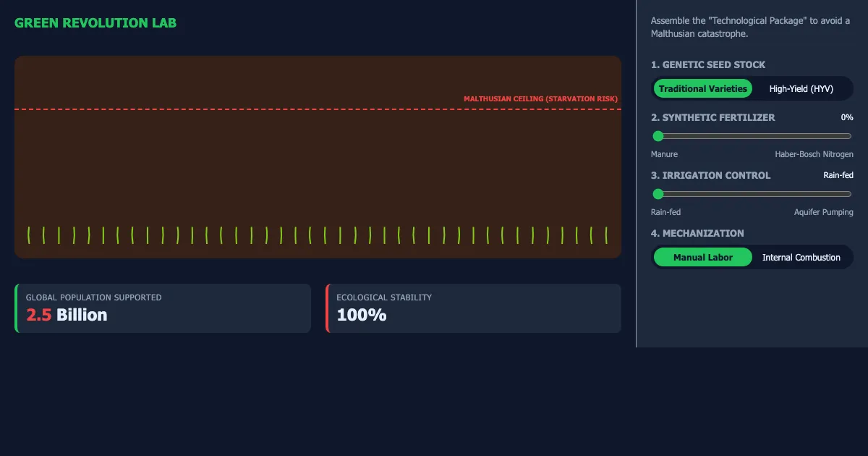Click the 2. Synthetic Fertilizer heading
The height and width of the screenshot is (456, 868).
(712, 117)
